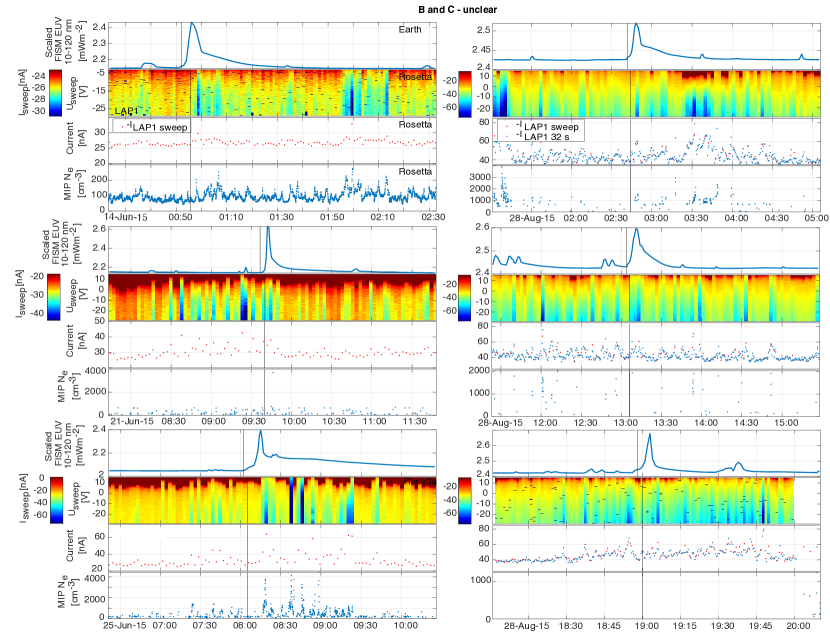
Task: Click the legend box containing only 'LAP1 sweep'
Action: (151, 127)
